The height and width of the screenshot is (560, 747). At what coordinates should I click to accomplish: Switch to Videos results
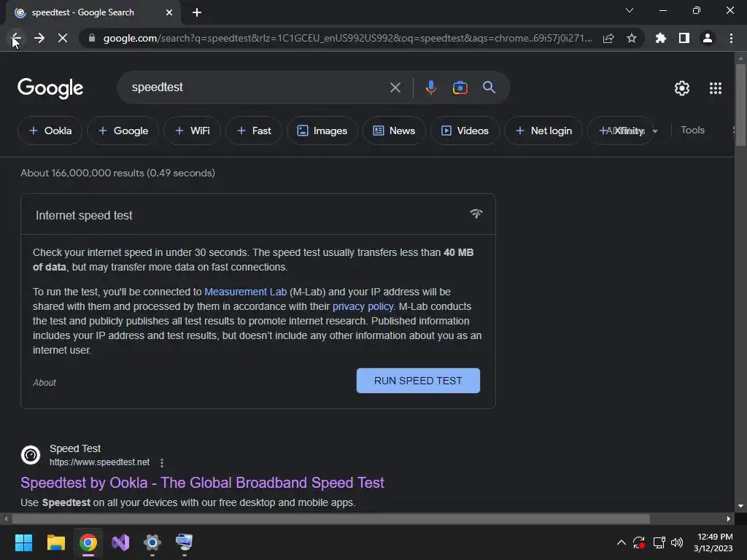(x=465, y=131)
